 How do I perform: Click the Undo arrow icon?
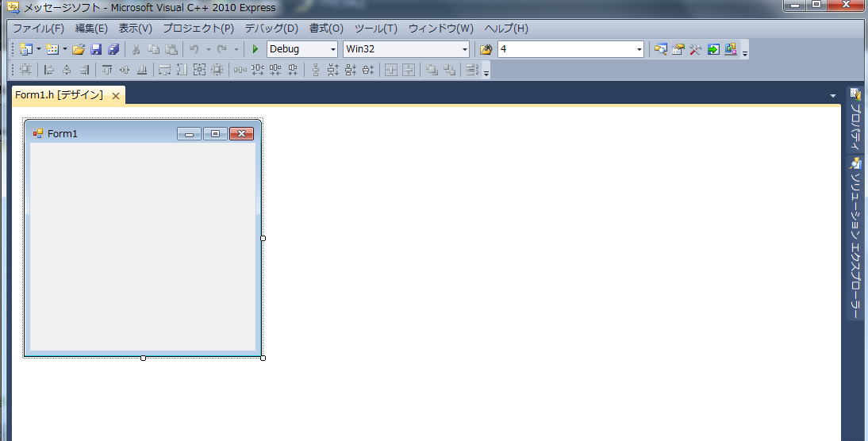[194, 49]
